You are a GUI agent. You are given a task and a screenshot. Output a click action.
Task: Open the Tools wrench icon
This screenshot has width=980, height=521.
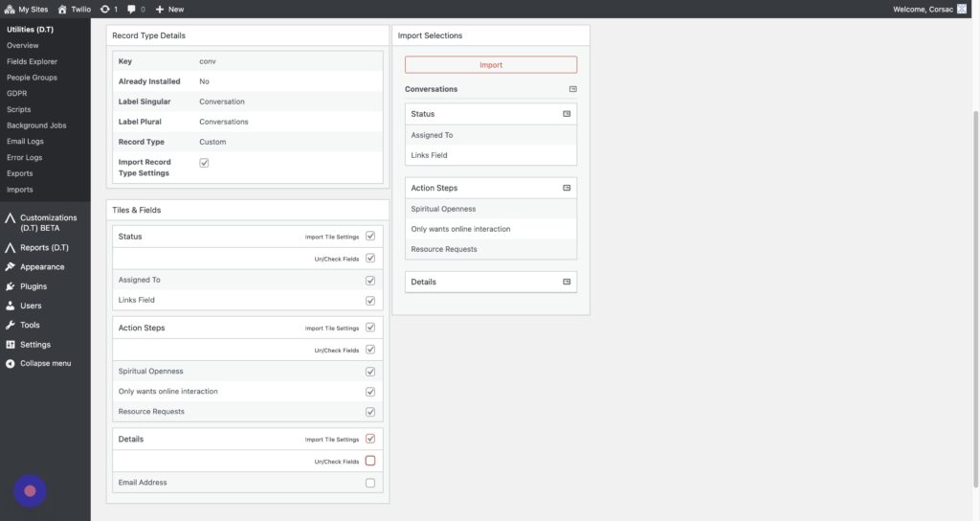pyautogui.click(x=11, y=325)
